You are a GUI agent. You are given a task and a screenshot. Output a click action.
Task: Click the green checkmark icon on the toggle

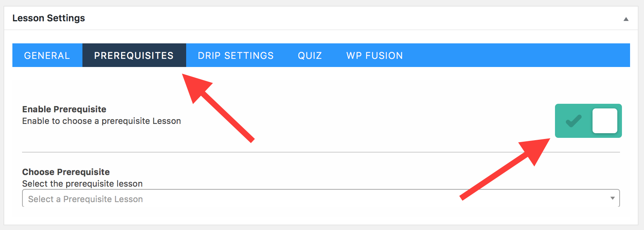[573, 121]
